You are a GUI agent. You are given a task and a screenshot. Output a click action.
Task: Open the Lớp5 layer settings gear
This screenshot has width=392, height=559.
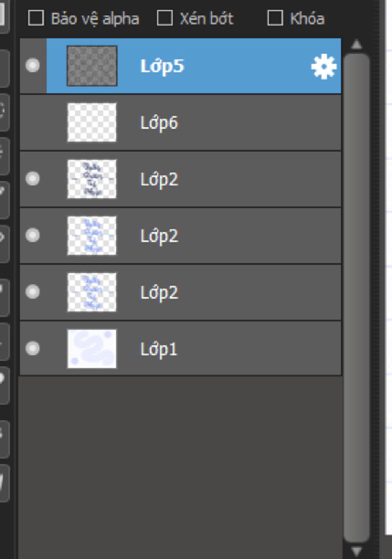tap(323, 67)
